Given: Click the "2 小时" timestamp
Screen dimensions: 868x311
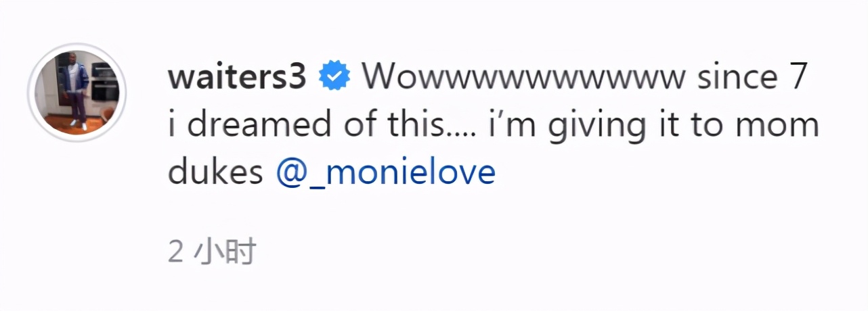Looking at the screenshot, I should pos(212,252).
